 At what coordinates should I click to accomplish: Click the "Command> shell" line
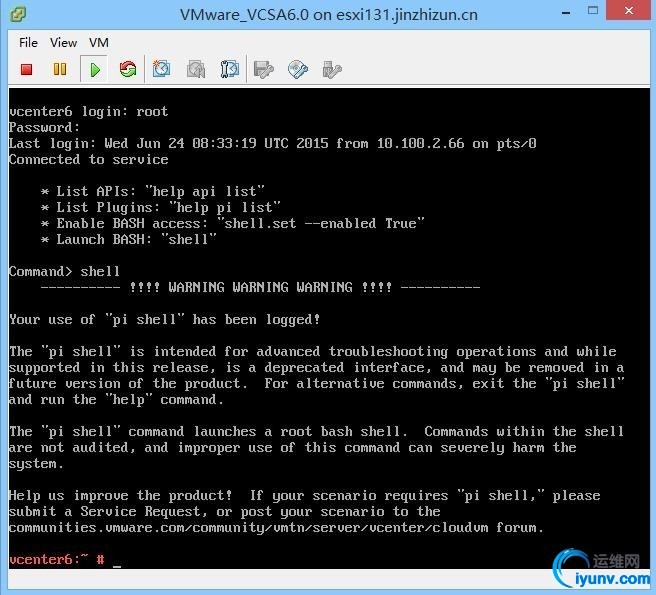click(x=64, y=272)
